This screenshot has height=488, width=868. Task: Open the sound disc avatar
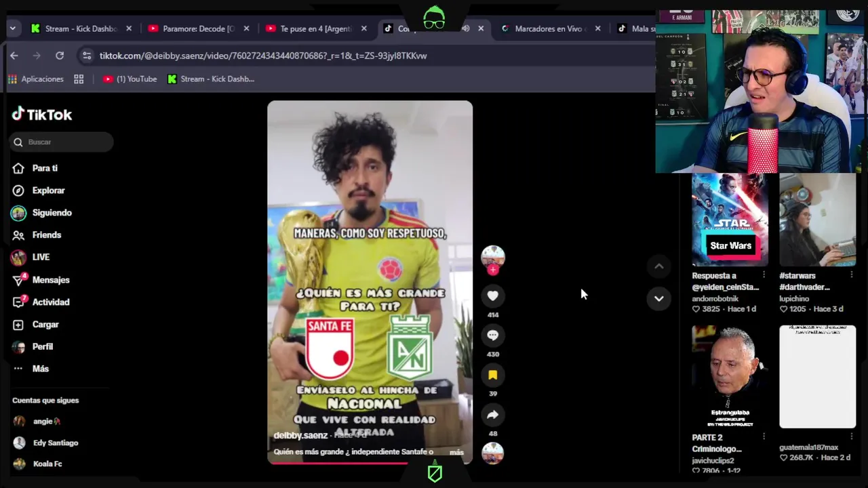493,453
